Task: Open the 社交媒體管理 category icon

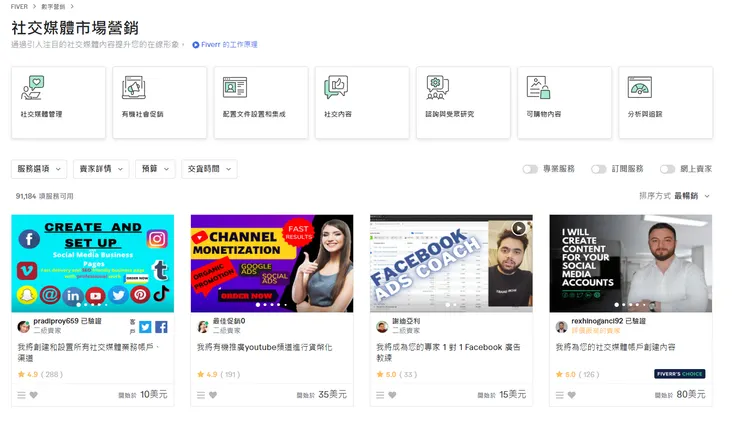Action: coord(32,88)
